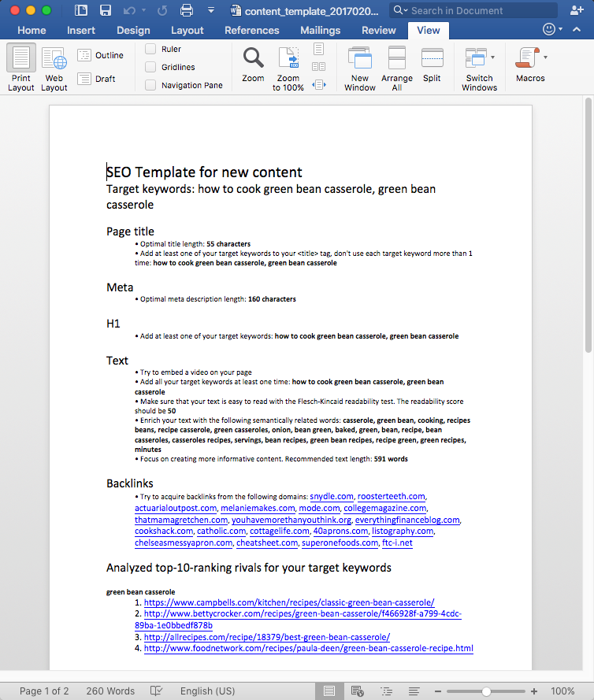Click the zoom out minus button
This screenshot has height=700, width=594.
click(x=438, y=691)
